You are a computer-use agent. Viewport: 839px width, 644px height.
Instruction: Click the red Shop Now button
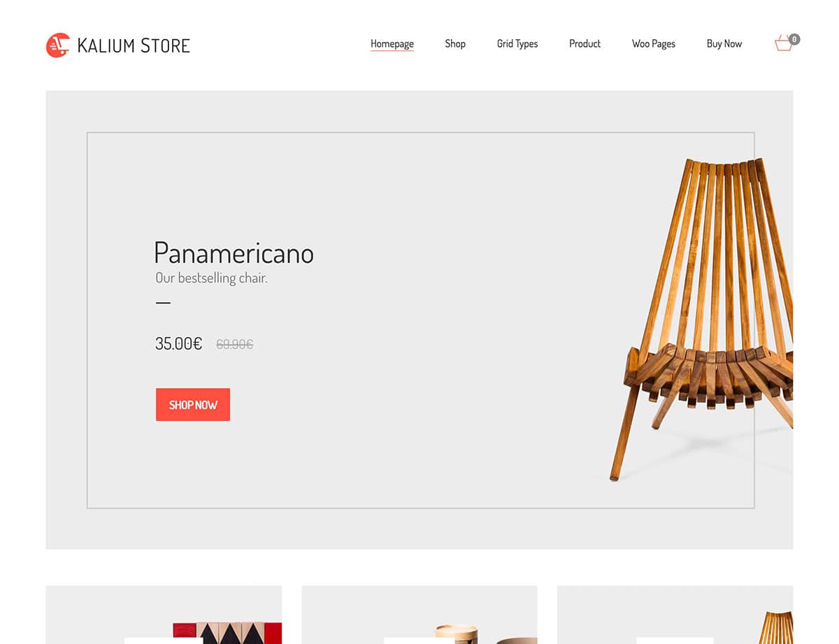pyautogui.click(x=193, y=405)
